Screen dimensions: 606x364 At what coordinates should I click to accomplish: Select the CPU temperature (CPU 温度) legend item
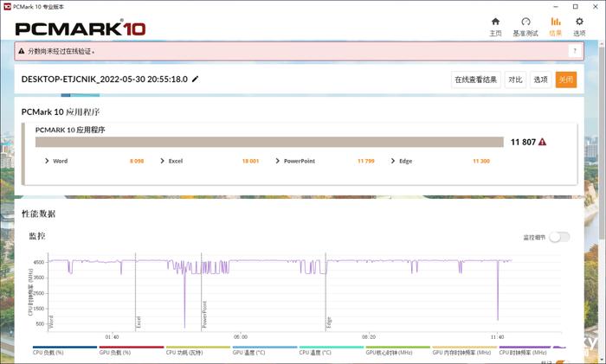(x=332, y=350)
